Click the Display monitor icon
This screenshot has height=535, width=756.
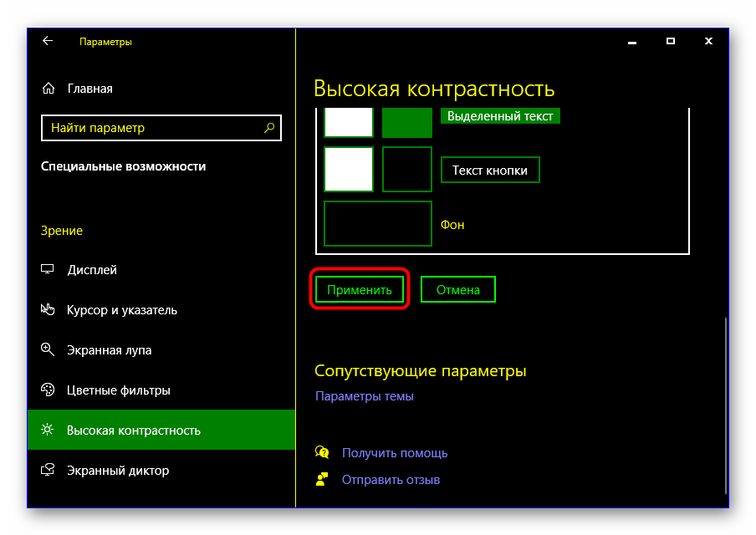47,269
